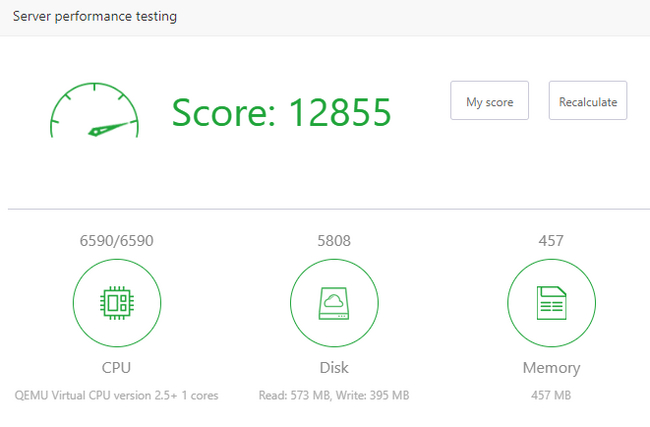Click the 6590/6590 CPU score value
Viewport: 650px width, 427px height.
[x=116, y=241]
